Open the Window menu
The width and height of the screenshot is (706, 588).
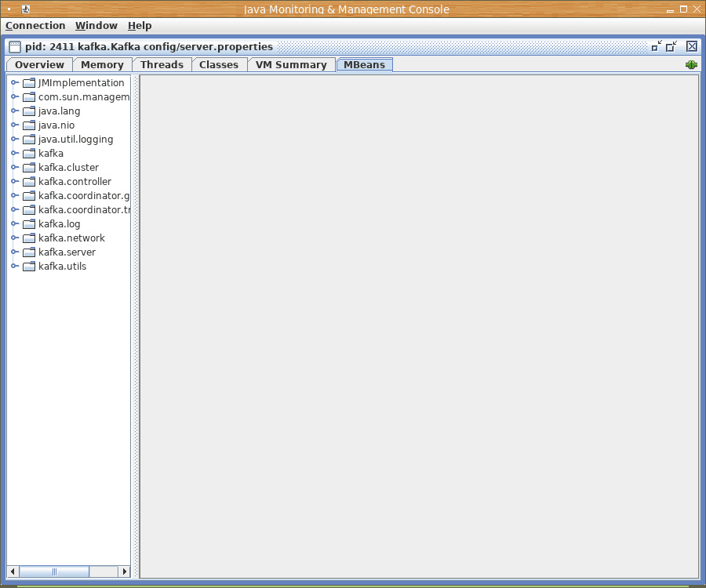click(x=96, y=26)
